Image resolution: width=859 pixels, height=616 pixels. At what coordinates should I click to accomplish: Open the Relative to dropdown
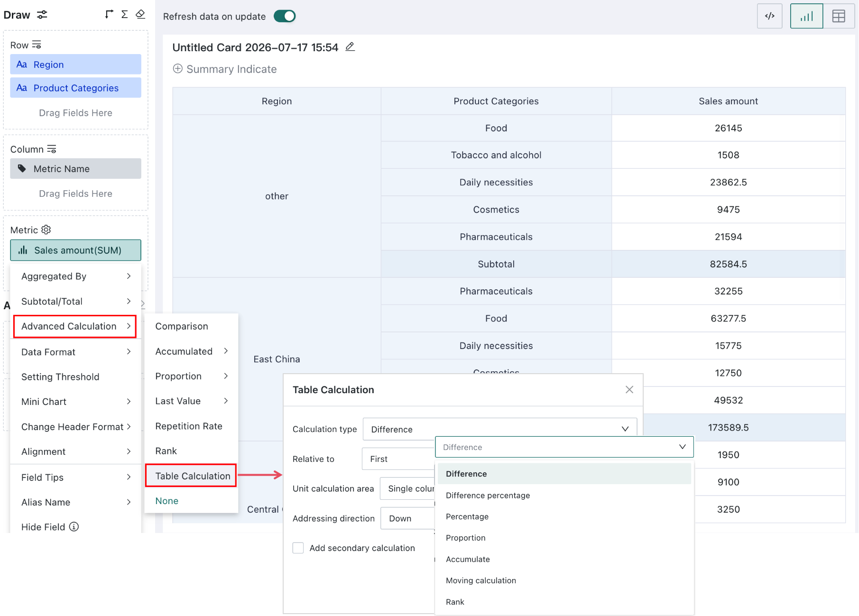pos(398,459)
